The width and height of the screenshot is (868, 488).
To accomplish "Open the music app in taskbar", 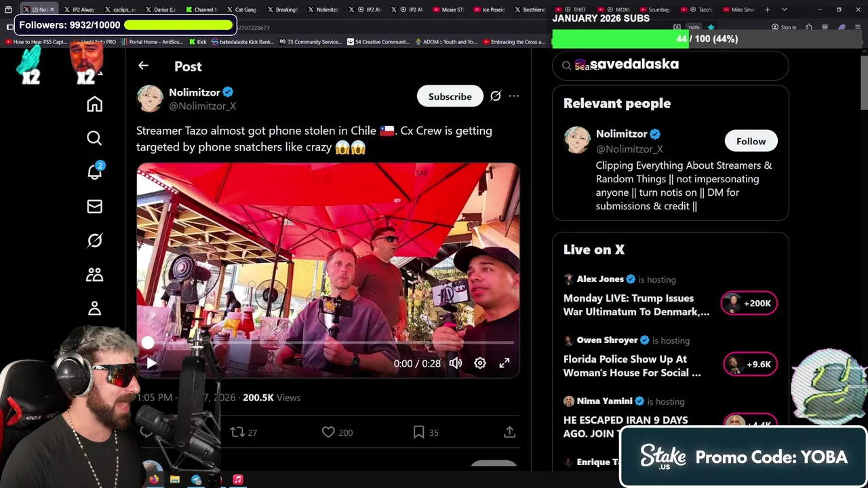I will pyautogui.click(x=238, y=480).
